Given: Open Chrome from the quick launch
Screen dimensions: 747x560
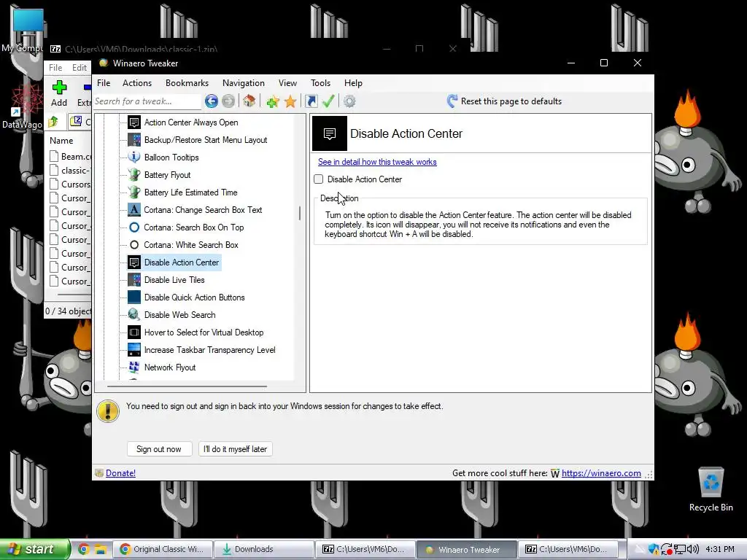Looking at the screenshot, I should coord(84,549).
